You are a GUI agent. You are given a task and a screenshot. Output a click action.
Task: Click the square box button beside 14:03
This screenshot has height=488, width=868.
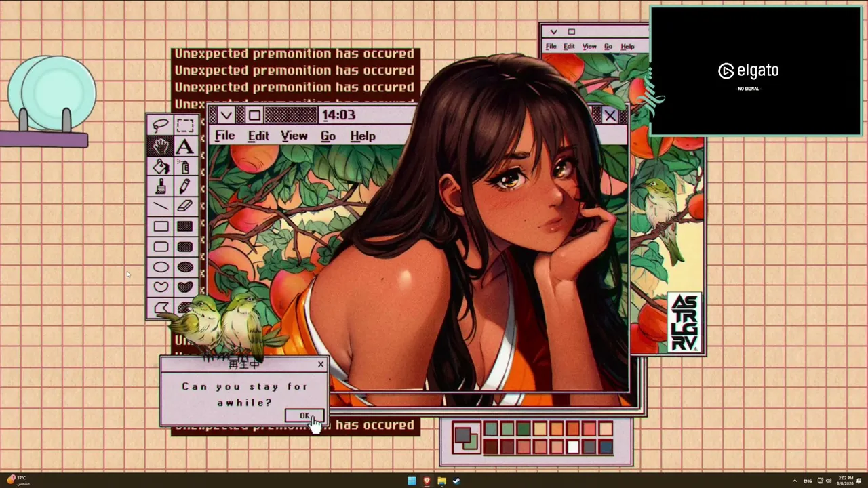click(x=254, y=115)
